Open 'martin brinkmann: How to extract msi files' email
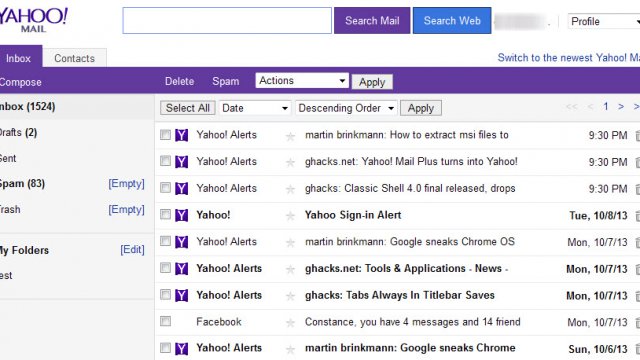 407,135
